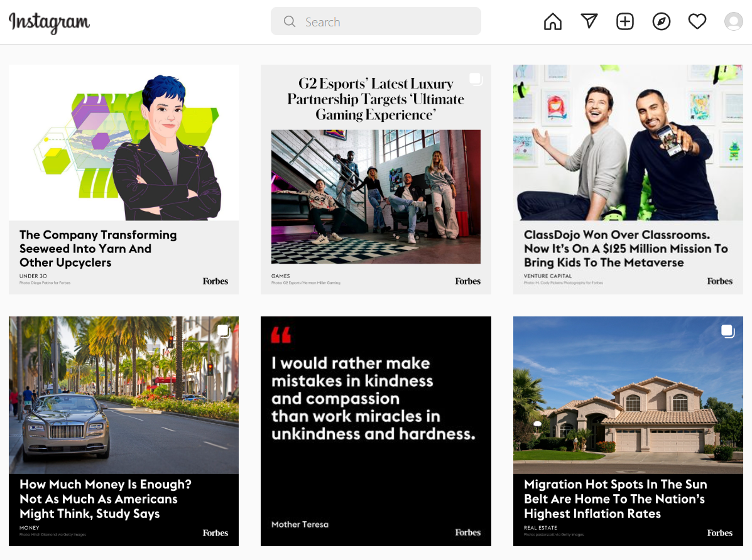Viewport: 752px width, 560px height.
Task: Click the 'GAMES' label text
Action: point(281,276)
